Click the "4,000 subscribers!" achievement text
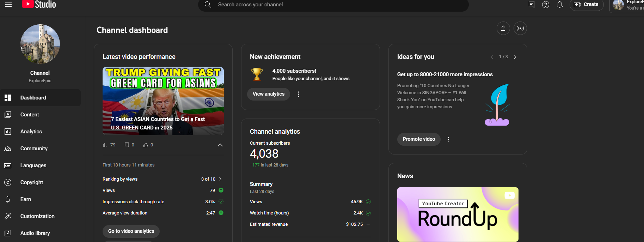The height and width of the screenshot is (242, 644). click(294, 71)
